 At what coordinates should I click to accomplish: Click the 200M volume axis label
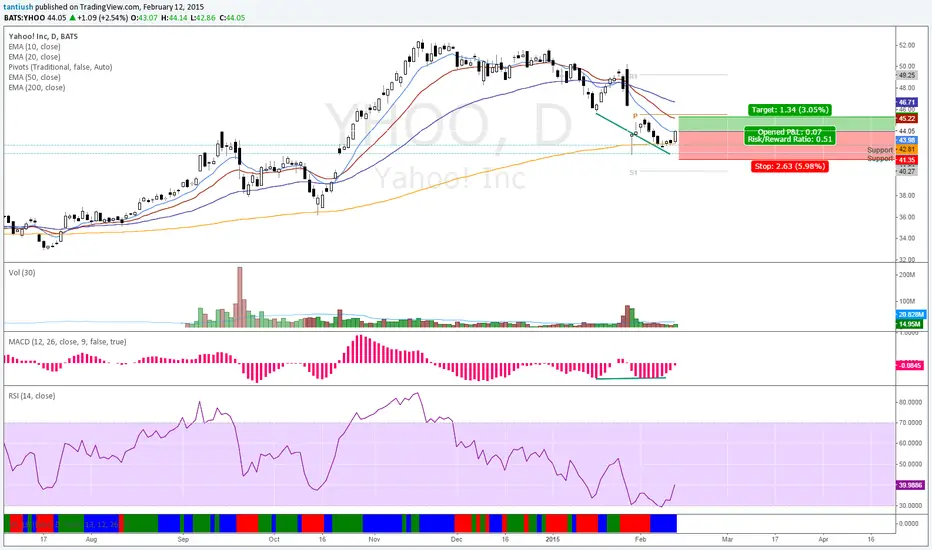coord(907,275)
